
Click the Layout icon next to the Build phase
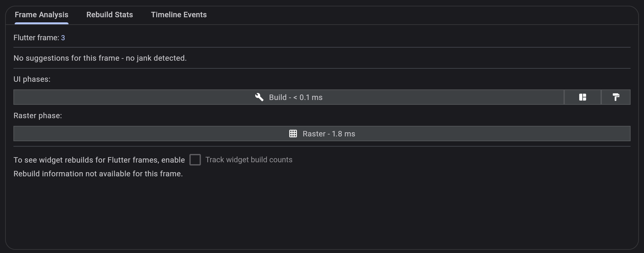coord(582,97)
